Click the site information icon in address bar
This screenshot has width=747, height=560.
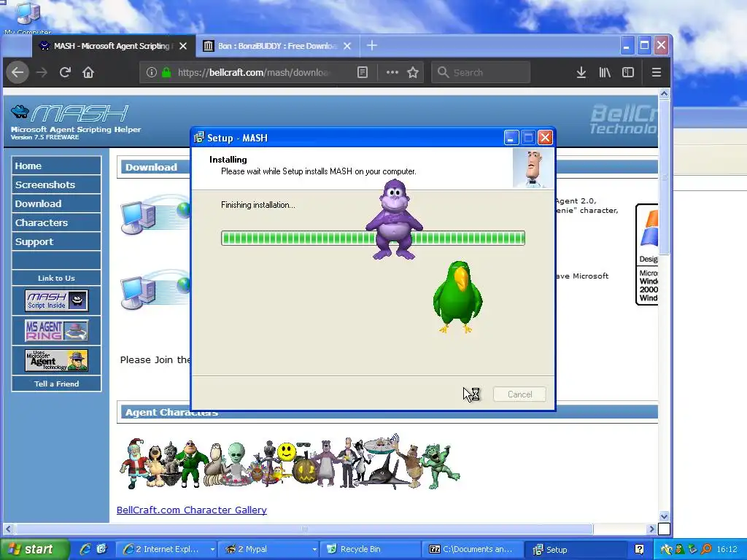152,72
